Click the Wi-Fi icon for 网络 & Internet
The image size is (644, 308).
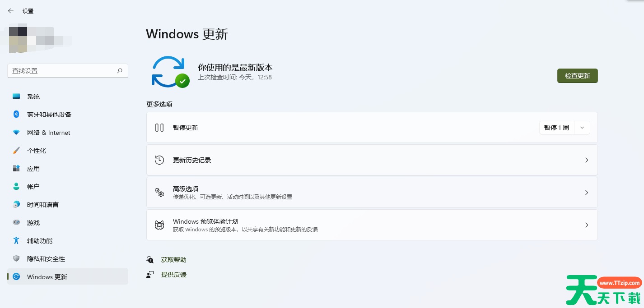pos(16,133)
